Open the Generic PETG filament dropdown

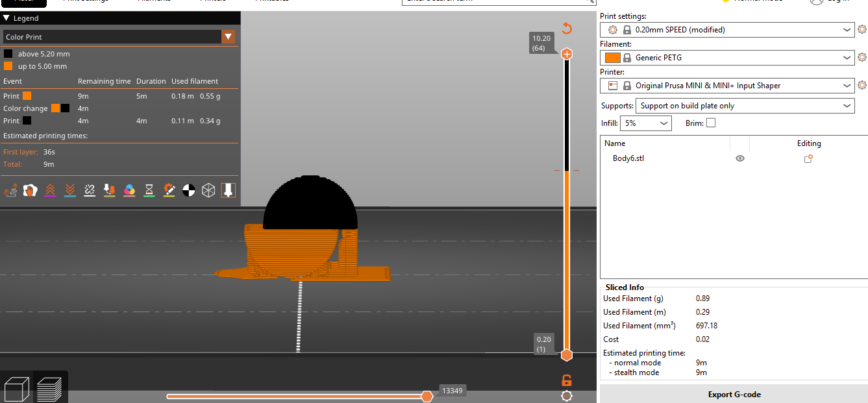[727, 57]
